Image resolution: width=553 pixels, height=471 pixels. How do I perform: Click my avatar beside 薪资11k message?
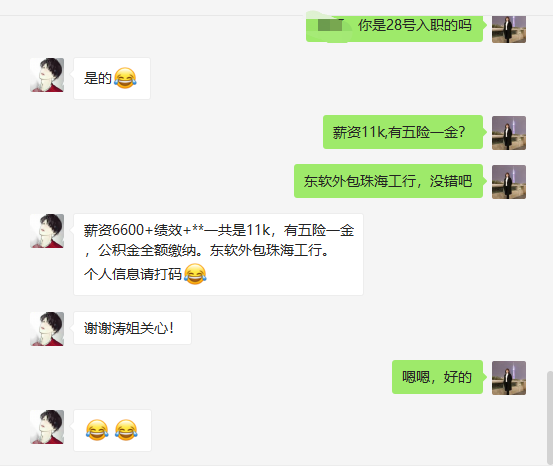pyautogui.click(x=509, y=133)
